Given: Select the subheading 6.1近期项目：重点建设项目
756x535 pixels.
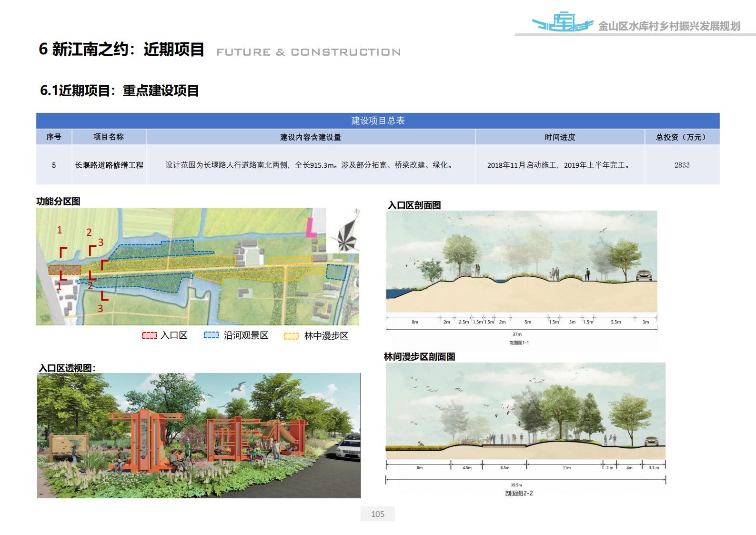Looking at the screenshot, I should point(120,91).
